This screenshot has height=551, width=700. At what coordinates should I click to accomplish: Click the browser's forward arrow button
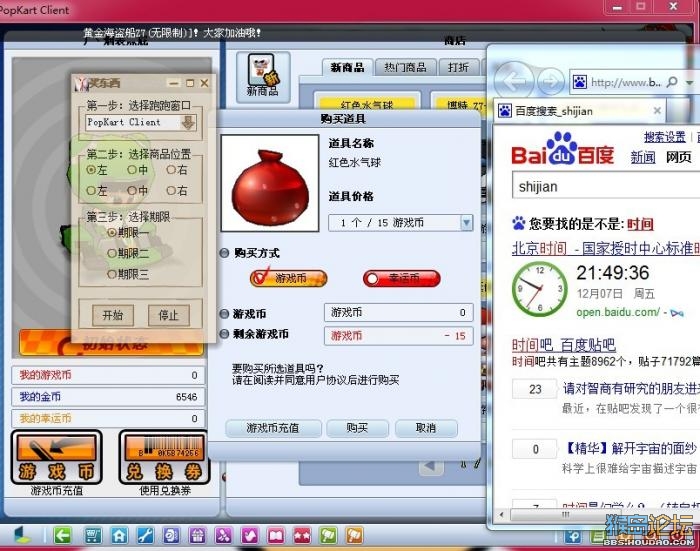coord(550,82)
